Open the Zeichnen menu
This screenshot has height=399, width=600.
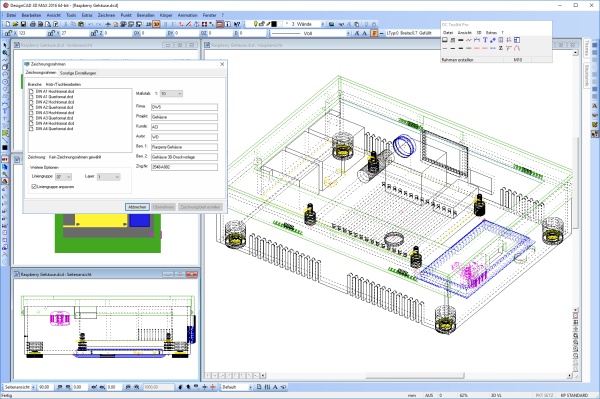point(106,15)
